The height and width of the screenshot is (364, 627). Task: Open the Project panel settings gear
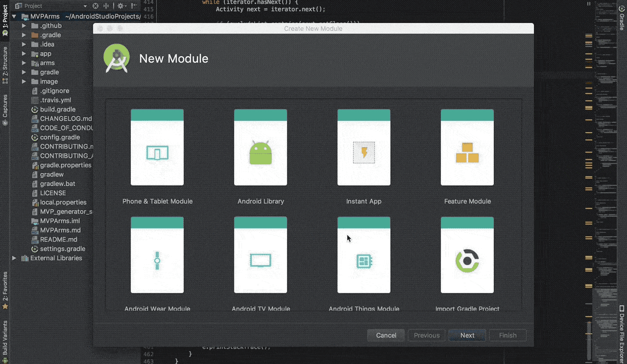point(120,6)
